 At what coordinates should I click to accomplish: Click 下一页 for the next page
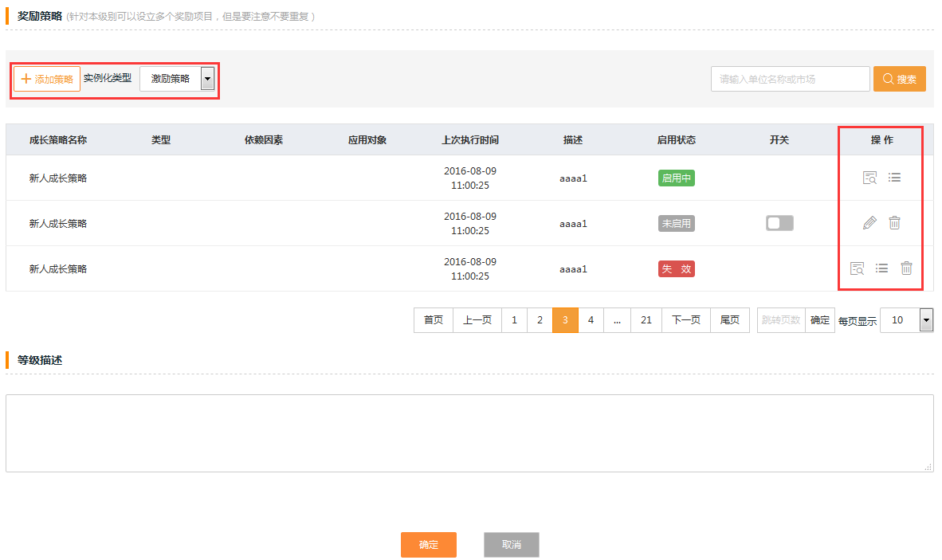point(685,320)
